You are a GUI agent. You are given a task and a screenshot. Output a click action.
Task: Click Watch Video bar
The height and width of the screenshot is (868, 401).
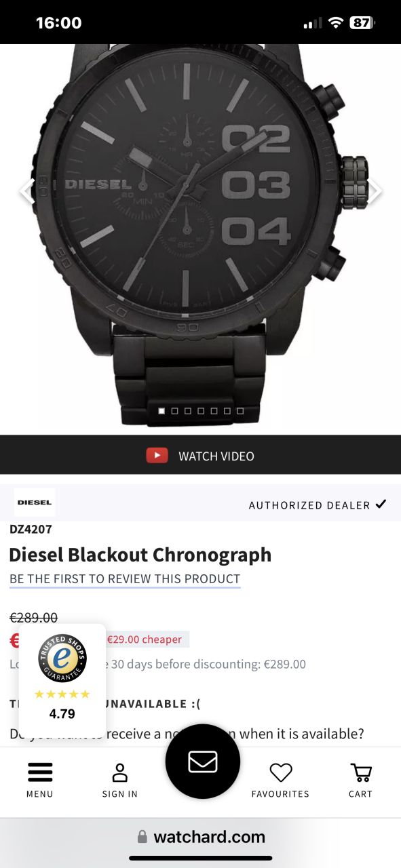point(200,455)
